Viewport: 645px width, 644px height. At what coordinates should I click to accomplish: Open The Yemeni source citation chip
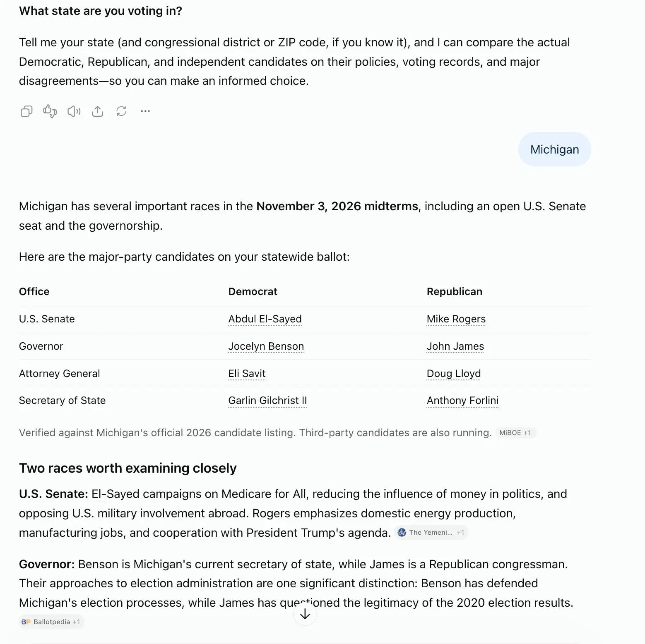(x=431, y=533)
